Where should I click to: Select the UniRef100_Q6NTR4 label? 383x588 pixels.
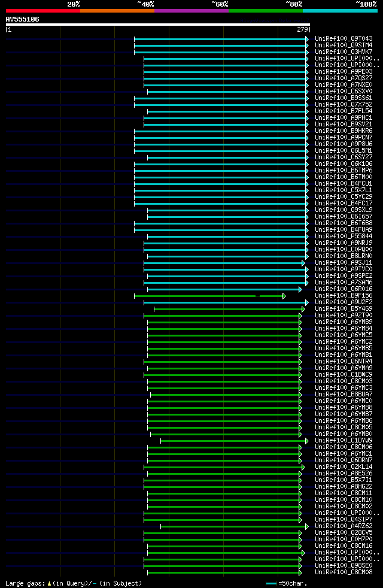(344, 362)
